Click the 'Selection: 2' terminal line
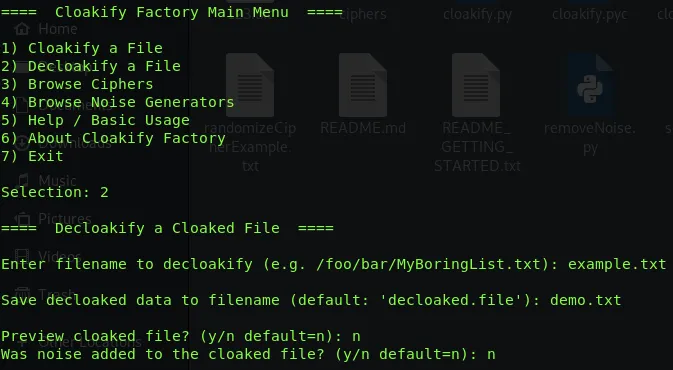This screenshot has height=370, width=673. pyautogui.click(x=55, y=192)
